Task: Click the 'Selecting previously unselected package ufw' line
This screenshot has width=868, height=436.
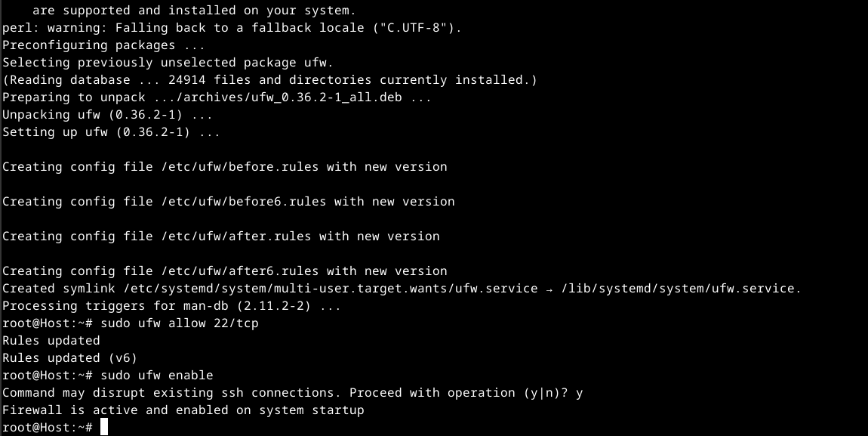Action: (x=168, y=63)
